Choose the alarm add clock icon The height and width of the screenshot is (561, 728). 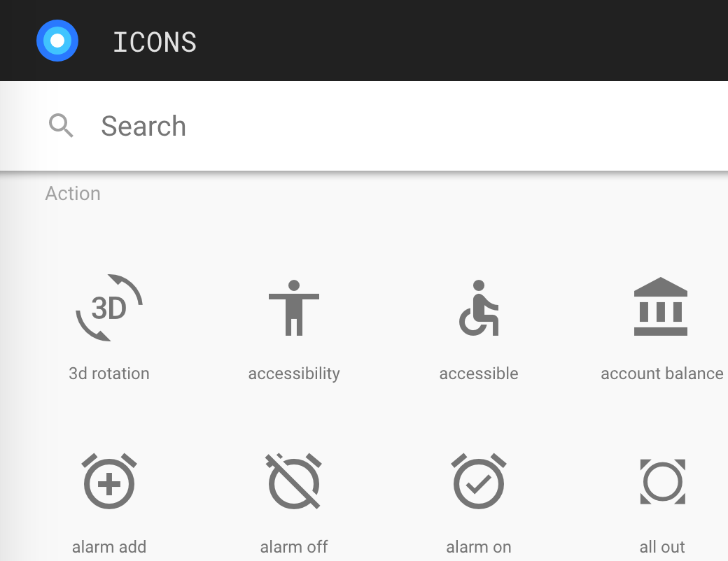(109, 481)
